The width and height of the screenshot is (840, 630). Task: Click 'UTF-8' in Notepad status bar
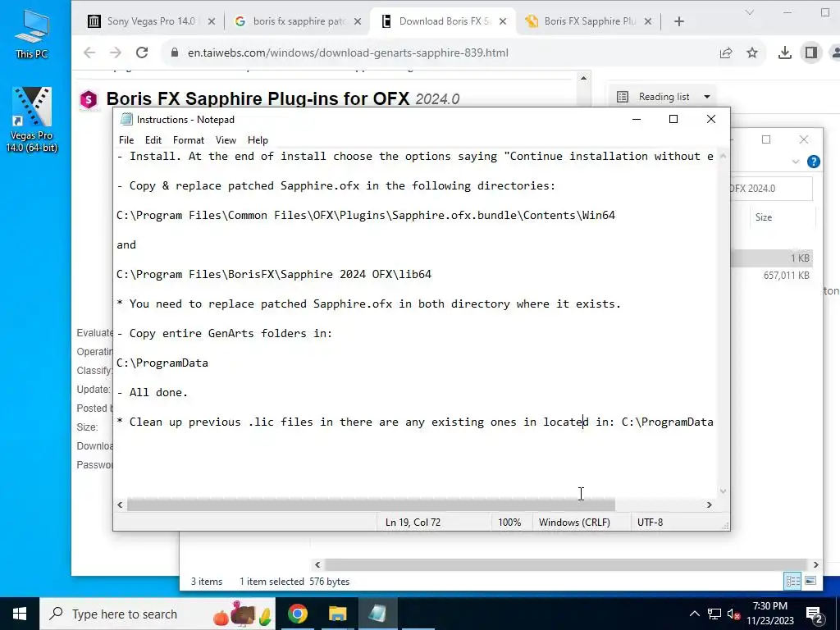click(650, 523)
